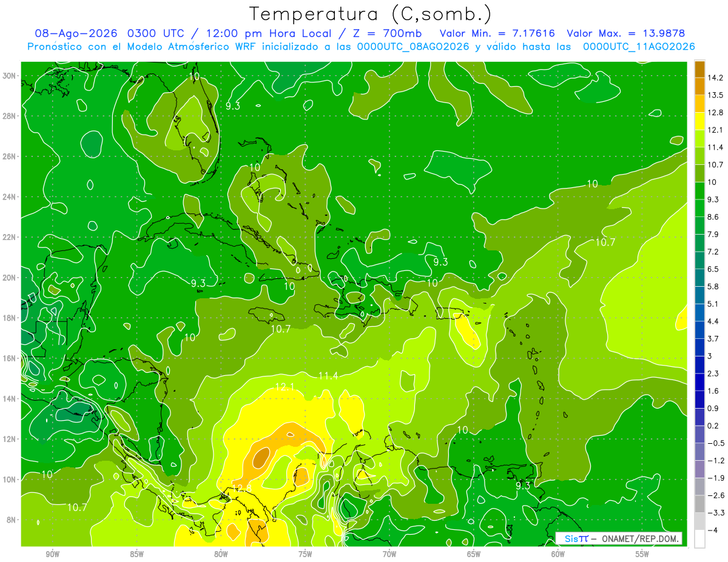728x562 pixels.
Task: Click the '85W' longitude label
Action: click(x=137, y=554)
